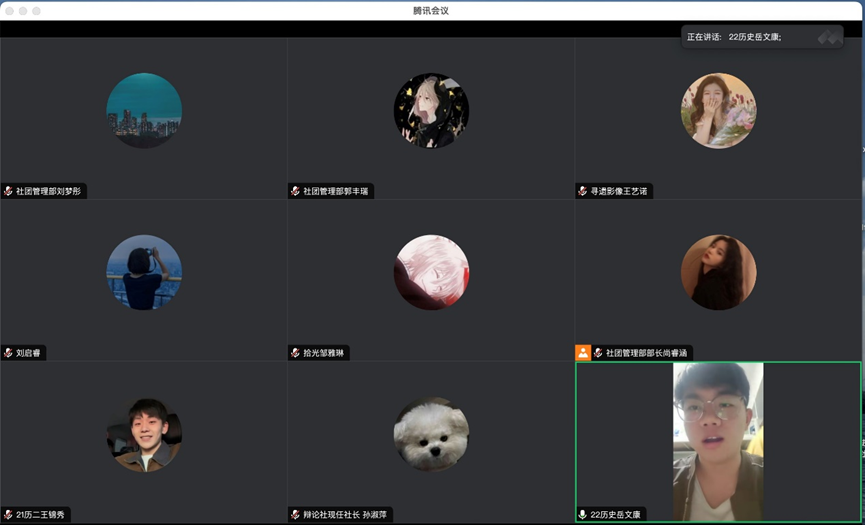
Task: Click muted mic icon beside 社团管理部刘梦彤
Action: pos(8,191)
